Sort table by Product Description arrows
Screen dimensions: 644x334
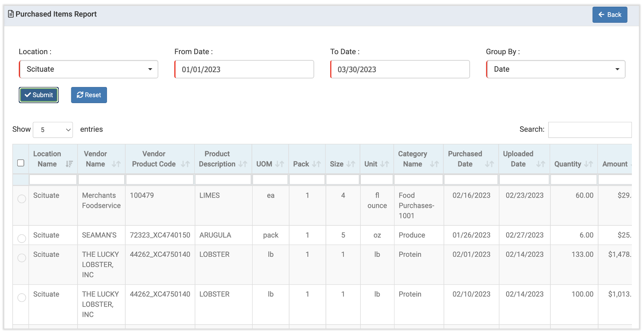pyautogui.click(x=243, y=164)
